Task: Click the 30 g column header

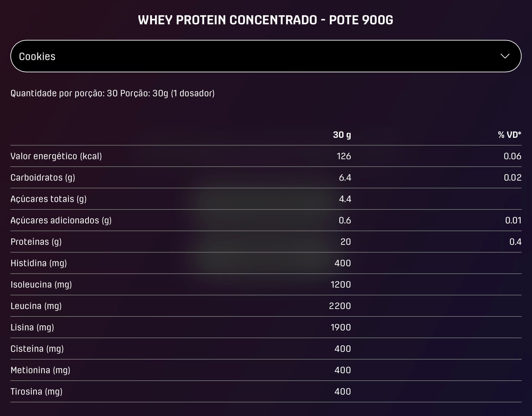Action: [x=342, y=135]
